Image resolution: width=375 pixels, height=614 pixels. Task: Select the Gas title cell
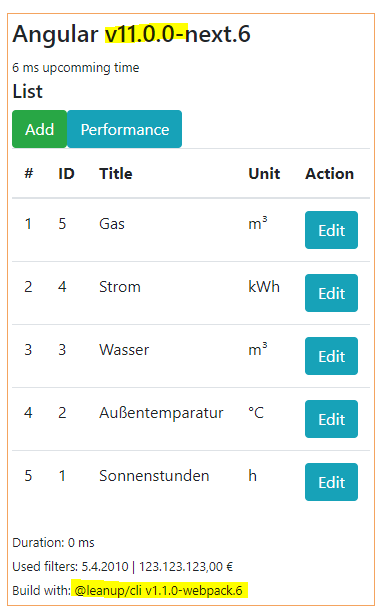(112, 224)
